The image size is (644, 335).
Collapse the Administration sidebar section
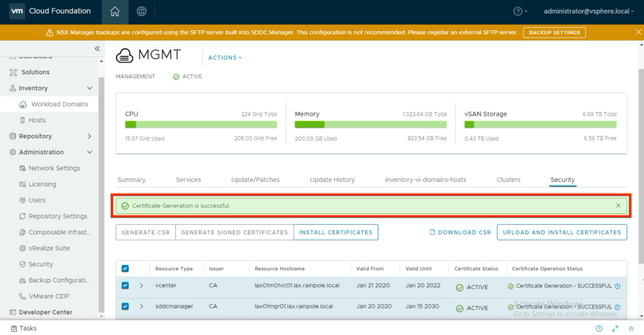pyautogui.click(x=89, y=152)
